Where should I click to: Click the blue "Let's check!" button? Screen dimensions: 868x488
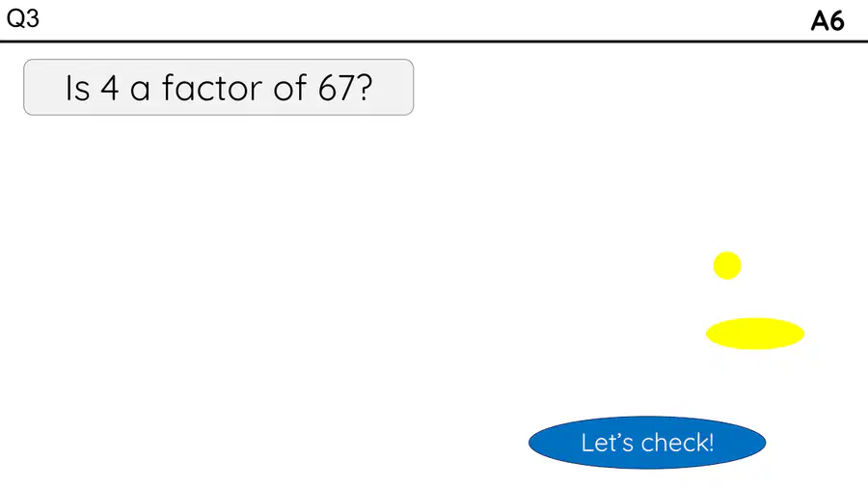647,443
